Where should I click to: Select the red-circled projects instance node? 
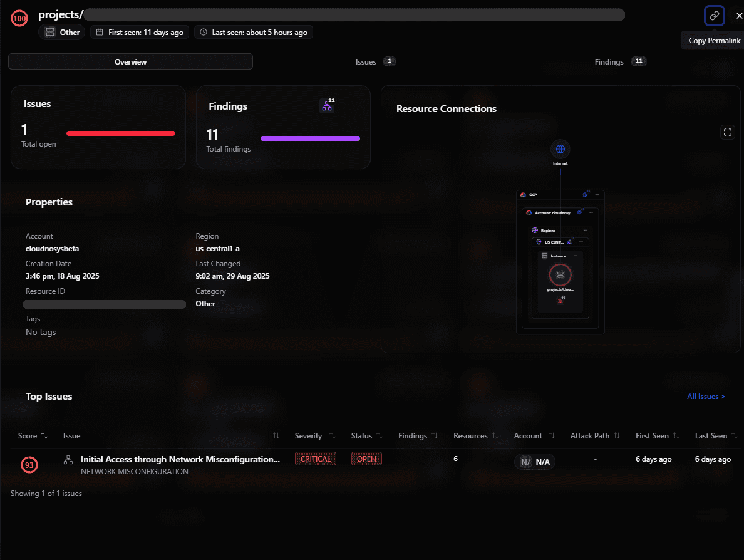pyautogui.click(x=560, y=275)
